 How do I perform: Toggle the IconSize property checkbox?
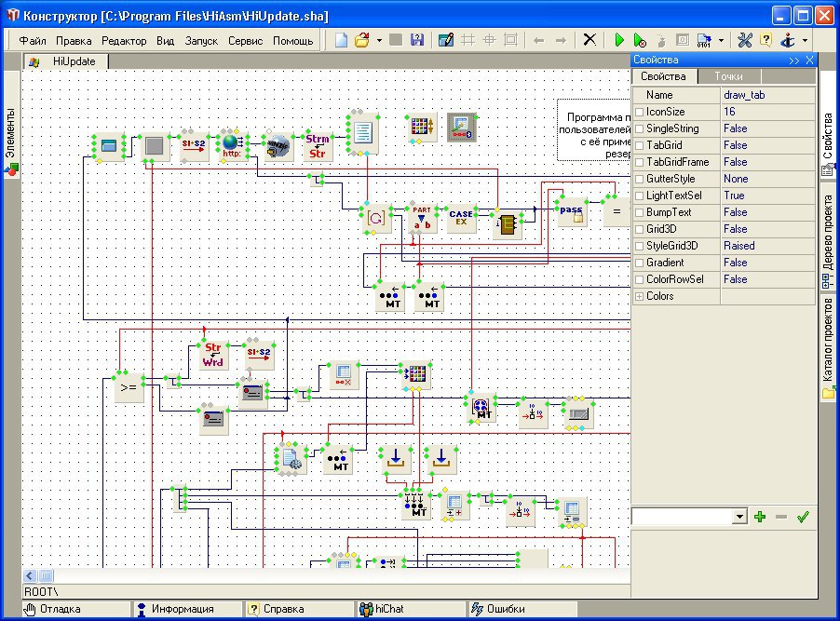[639, 112]
